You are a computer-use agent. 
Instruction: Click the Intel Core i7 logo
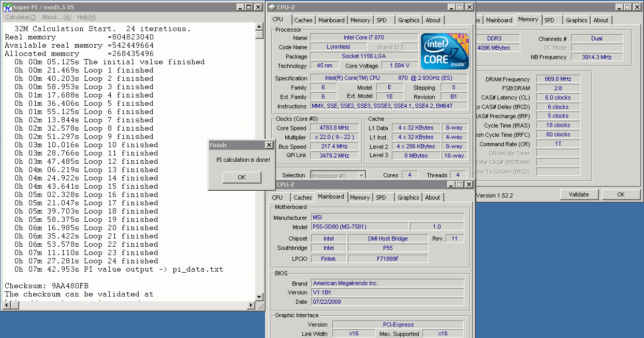pos(445,51)
